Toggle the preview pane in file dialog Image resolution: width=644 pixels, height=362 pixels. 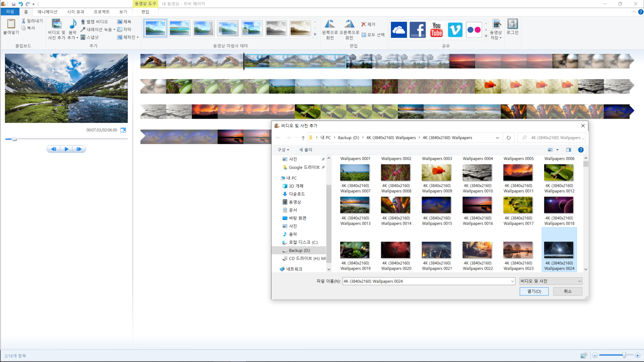568,150
